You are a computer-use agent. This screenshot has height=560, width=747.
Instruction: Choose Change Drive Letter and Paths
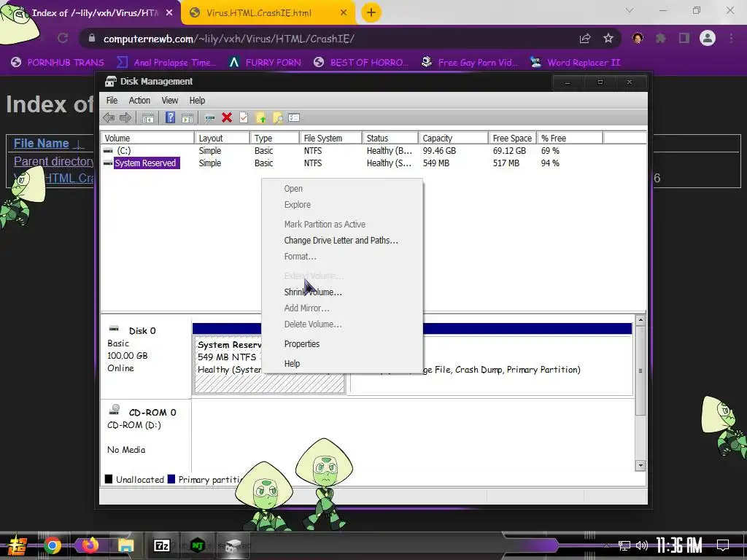(x=341, y=241)
